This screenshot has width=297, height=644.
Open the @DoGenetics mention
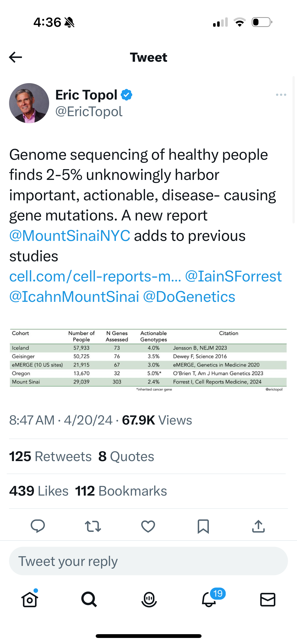[189, 297]
